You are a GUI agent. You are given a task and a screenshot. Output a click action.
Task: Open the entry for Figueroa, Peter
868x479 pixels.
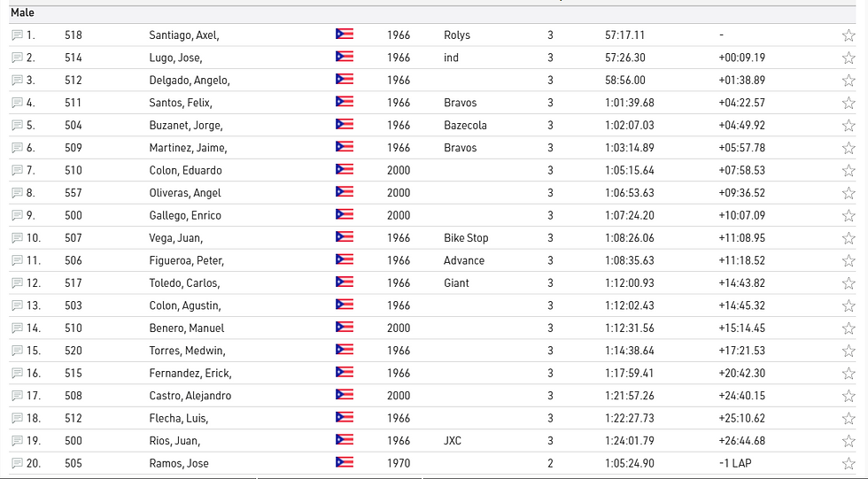[186, 260]
